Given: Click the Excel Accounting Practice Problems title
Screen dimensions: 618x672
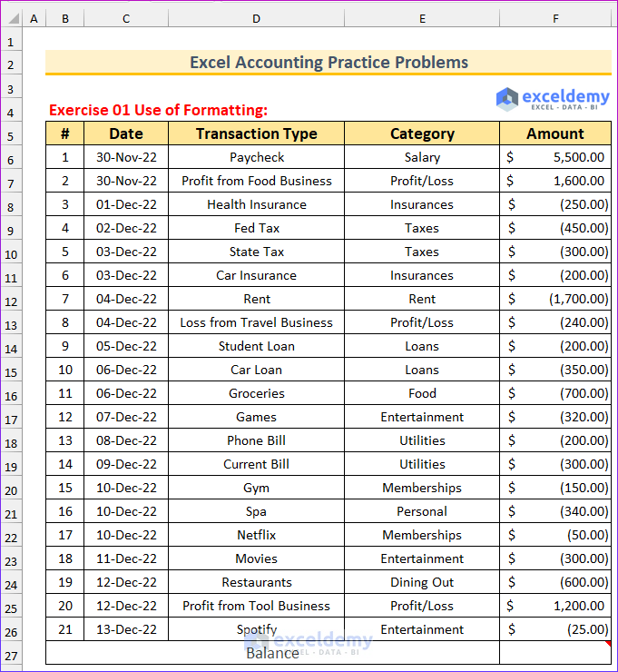Looking at the screenshot, I should pyautogui.click(x=329, y=63).
